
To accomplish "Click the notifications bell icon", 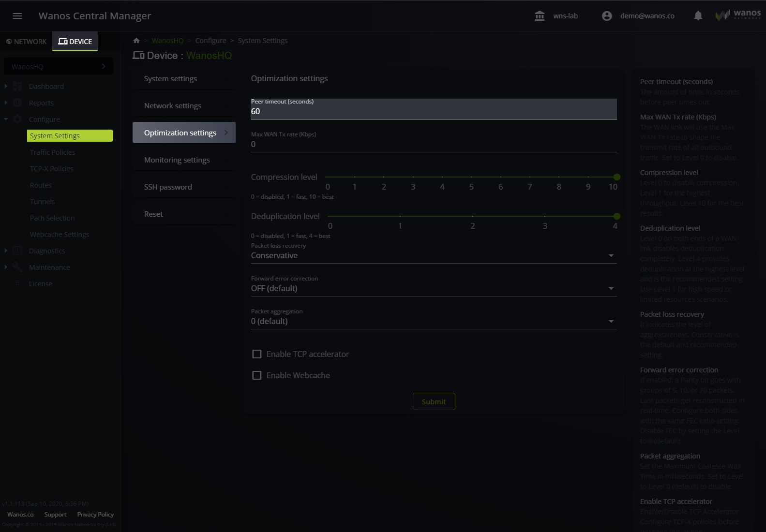I will [x=698, y=16].
